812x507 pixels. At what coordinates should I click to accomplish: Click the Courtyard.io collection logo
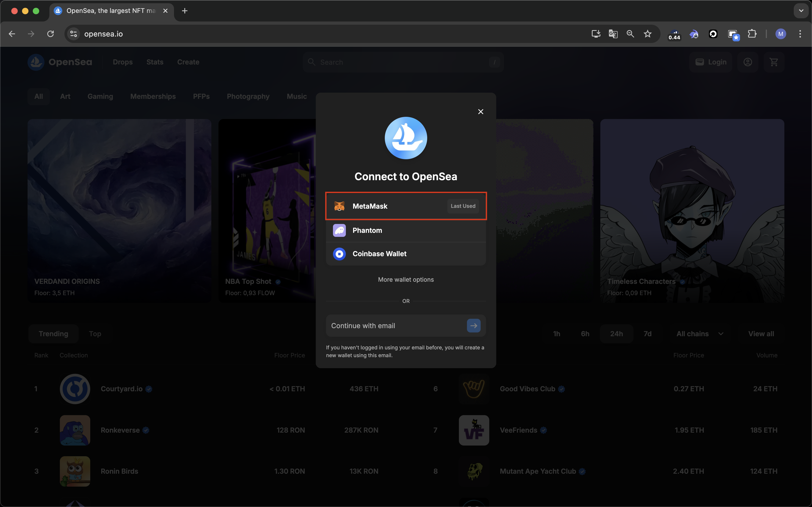(x=75, y=389)
